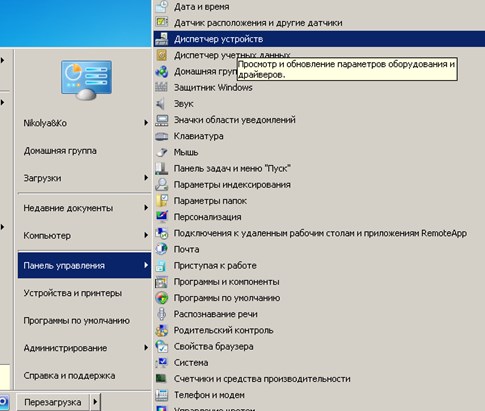The width and height of the screenshot is (485, 411).
Task: Open Параметры папок item
Action: pos(319,201)
